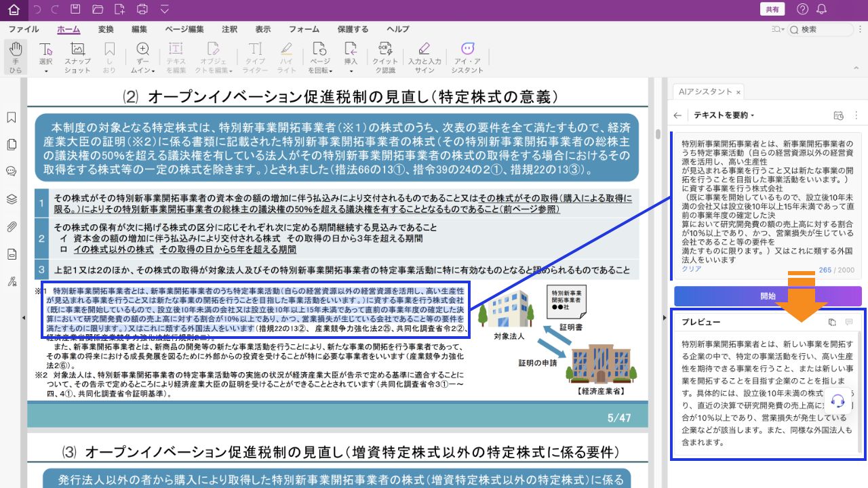Click the create new file icon
Screen dimensions: 868x488
tap(119, 9)
